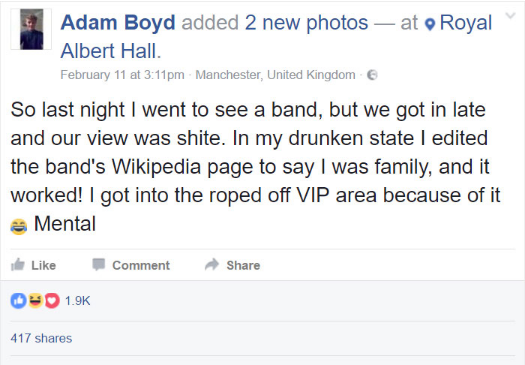Click the Comment speech bubble icon
Screen dimensions: 525x365
99,265
